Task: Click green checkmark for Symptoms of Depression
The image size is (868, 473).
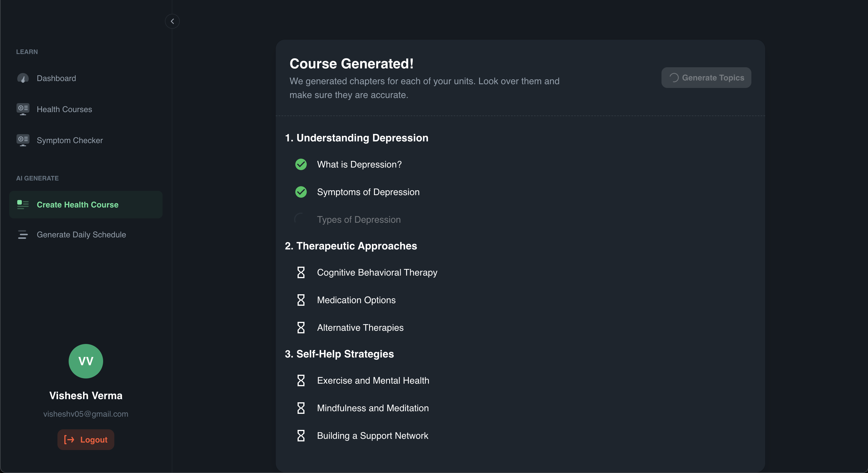Action: click(x=300, y=192)
